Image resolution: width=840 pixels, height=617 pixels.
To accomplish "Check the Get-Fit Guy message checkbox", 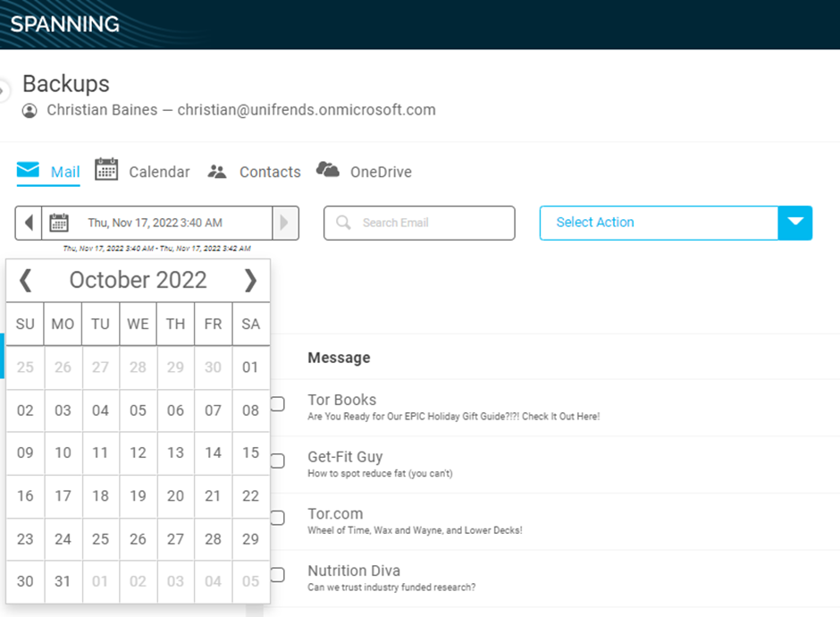I will click(277, 461).
